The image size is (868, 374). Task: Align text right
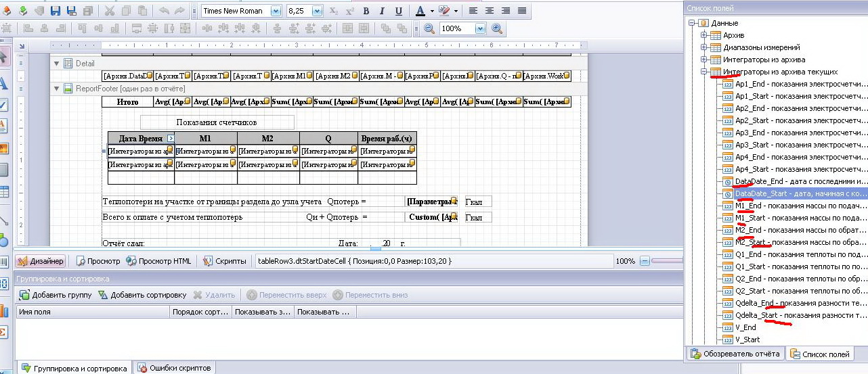[506, 11]
